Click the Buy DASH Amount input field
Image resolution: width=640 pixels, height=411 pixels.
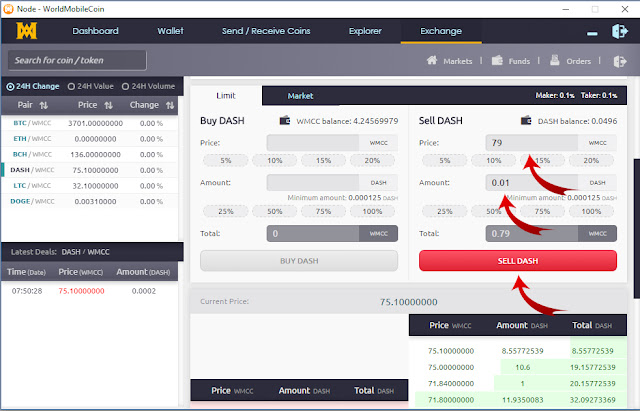(313, 182)
